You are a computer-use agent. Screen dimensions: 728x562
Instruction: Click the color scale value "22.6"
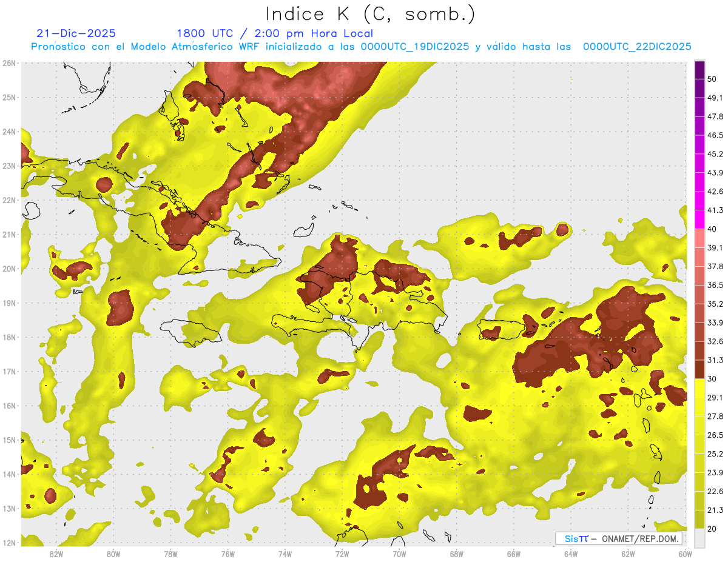715,491
